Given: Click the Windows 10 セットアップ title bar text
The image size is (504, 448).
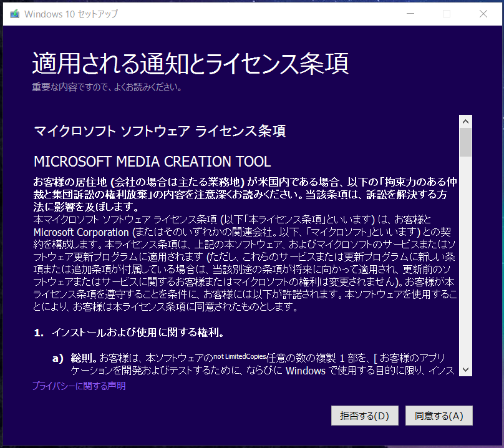Looking at the screenshot, I should coord(67,14).
